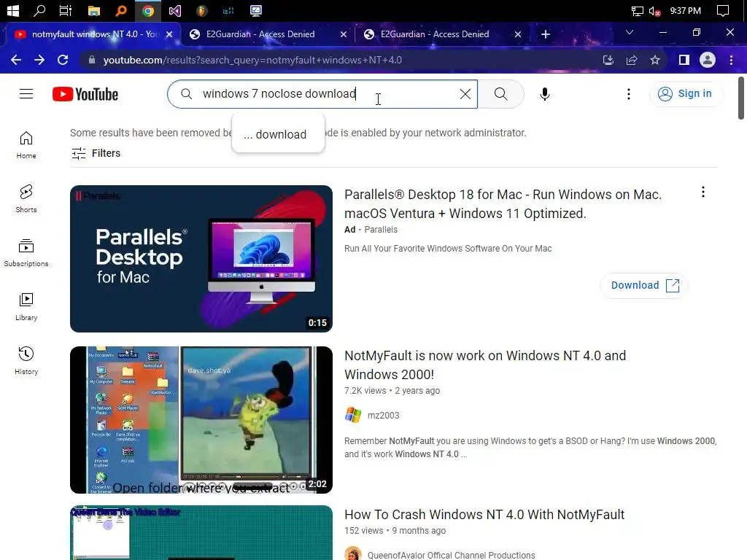
Task: Click the page vertical scrollbar
Action: click(741, 98)
